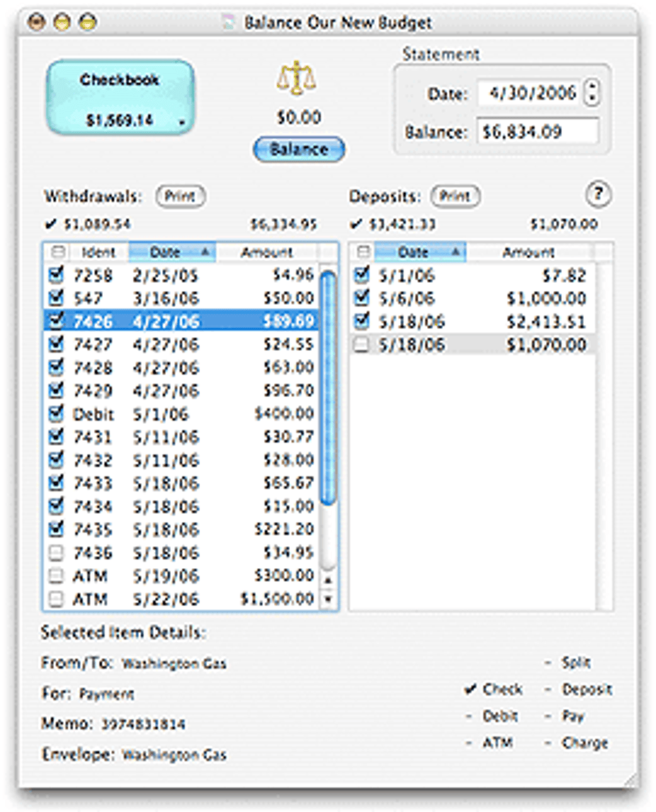Screen dimensions: 656x812
Task: Click the From/To value Washington Gas
Action: [174, 663]
